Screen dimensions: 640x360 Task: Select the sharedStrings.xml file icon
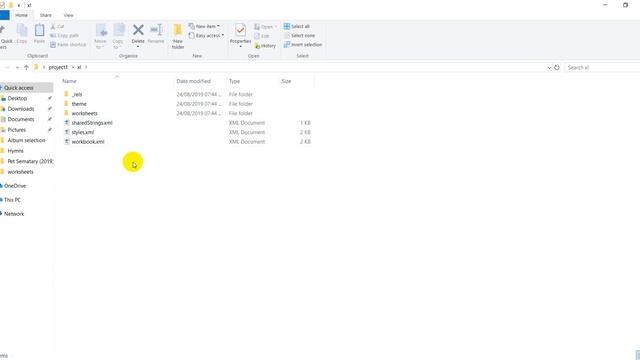67,122
